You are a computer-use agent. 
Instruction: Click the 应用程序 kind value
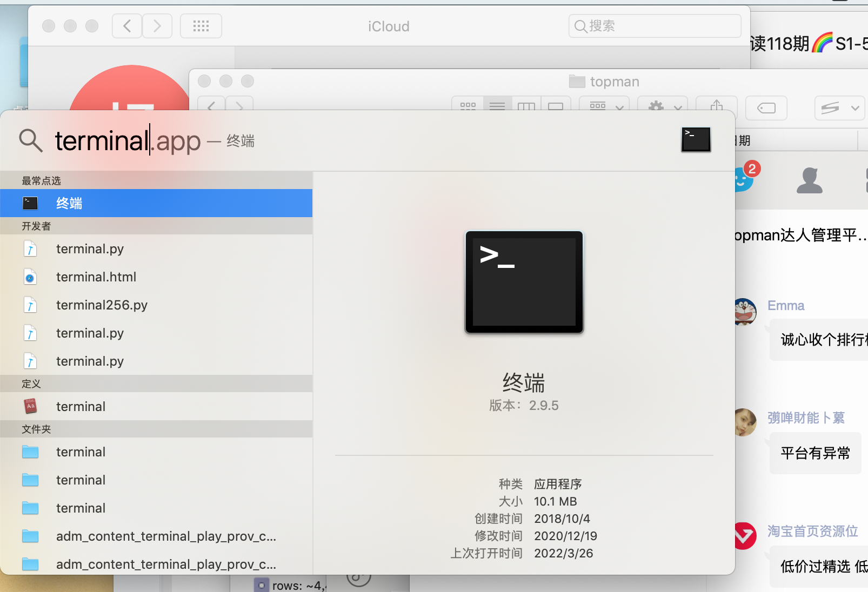[x=558, y=484]
